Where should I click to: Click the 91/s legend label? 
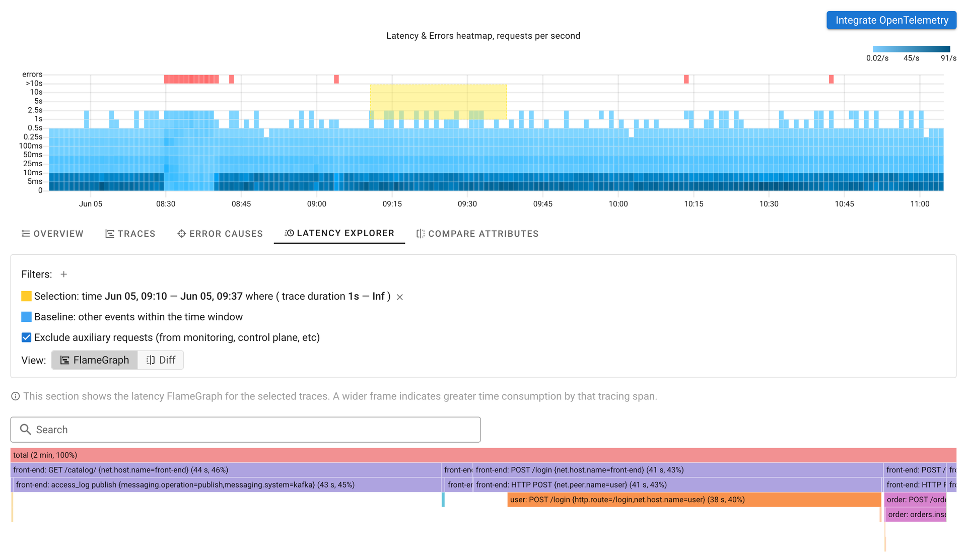click(x=948, y=58)
